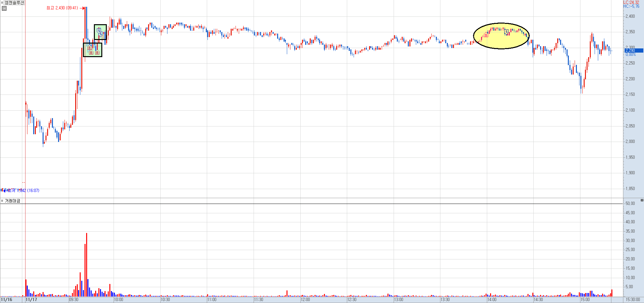The height and width of the screenshot is (303, 644).
Task: Click the 2,200 price axis label
Action: [630, 79]
